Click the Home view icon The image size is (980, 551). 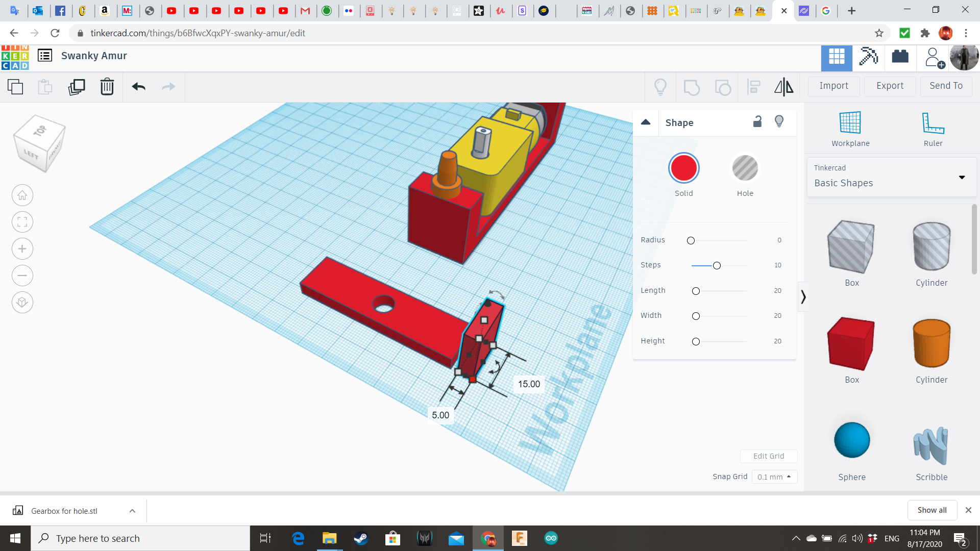[x=22, y=195]
